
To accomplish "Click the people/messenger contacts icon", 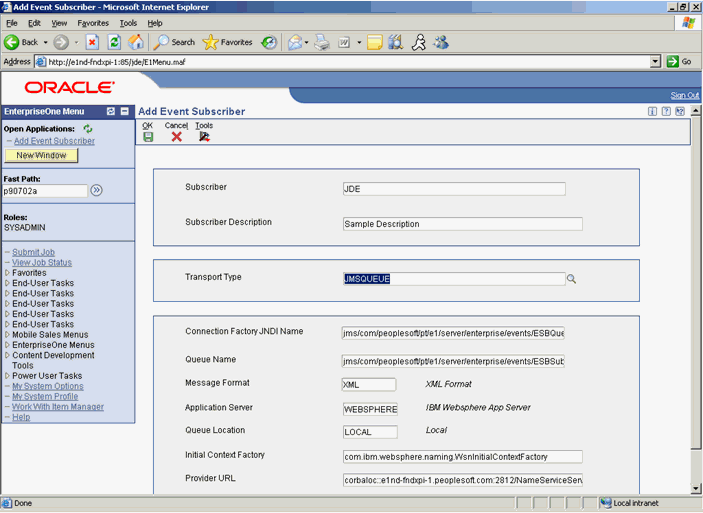I will (441, 43).
